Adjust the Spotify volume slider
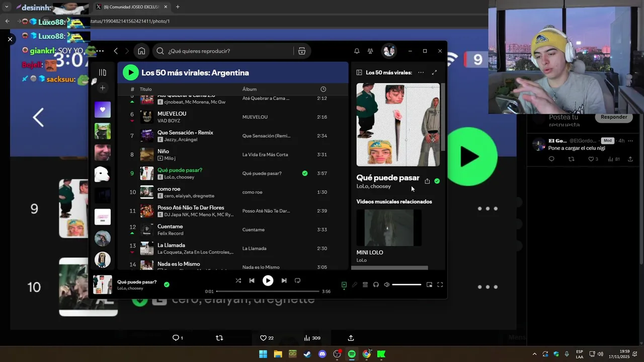644x362 pixels. [x=407, y=285]
